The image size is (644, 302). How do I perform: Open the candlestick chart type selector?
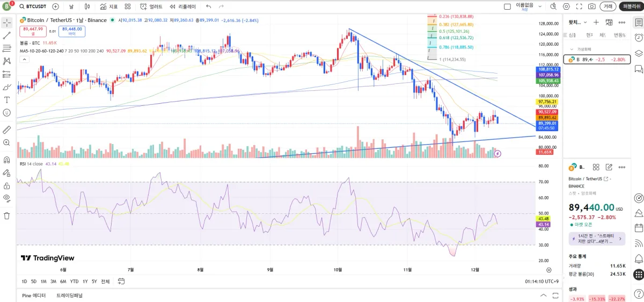(x=88, y=6)
